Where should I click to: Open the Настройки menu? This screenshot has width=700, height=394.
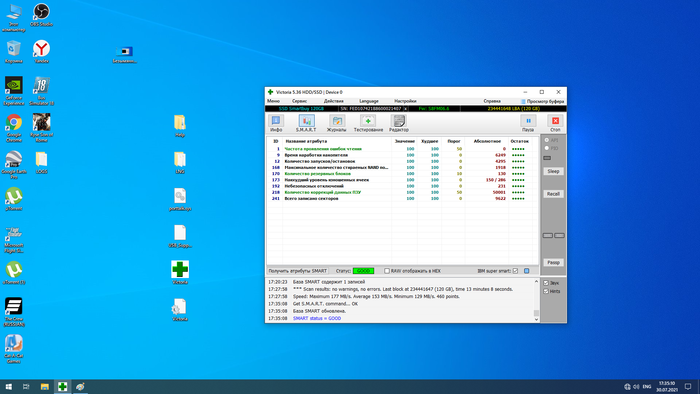(x=405, y=101)
